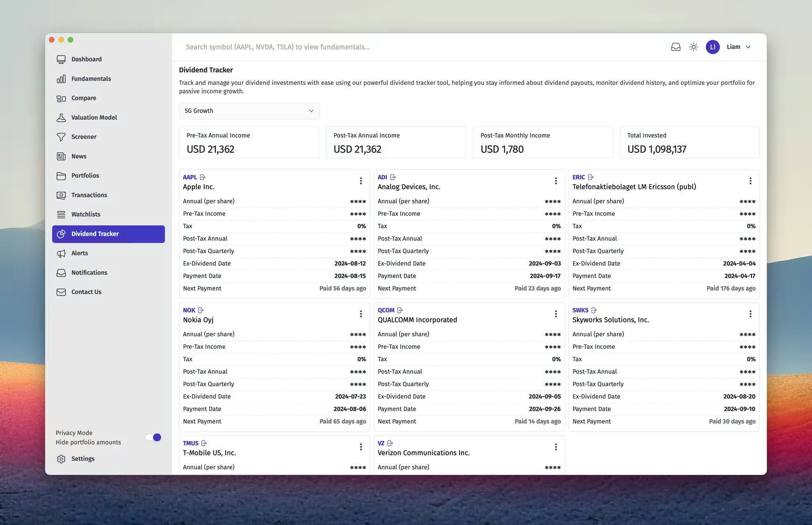The height and width of the screenshot is (525, 812).
Task: Open the News section
Action: 108,156
